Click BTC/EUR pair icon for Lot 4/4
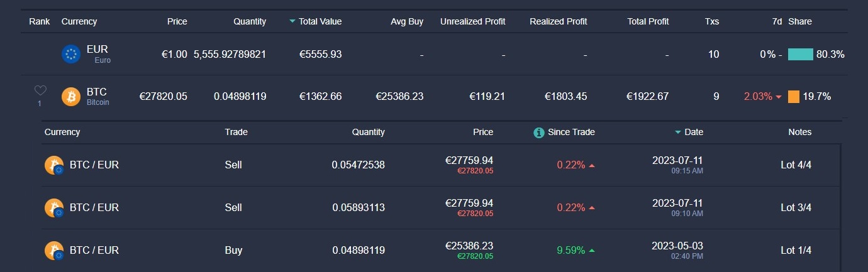 click(x=54, y=165)
